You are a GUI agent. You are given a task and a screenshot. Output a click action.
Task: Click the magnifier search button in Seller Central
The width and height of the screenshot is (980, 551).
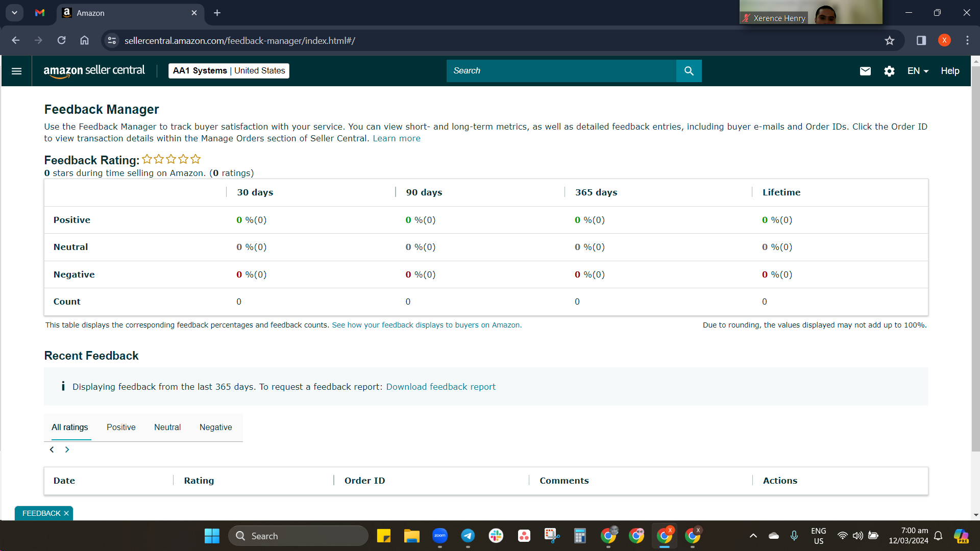pos(689,71)
